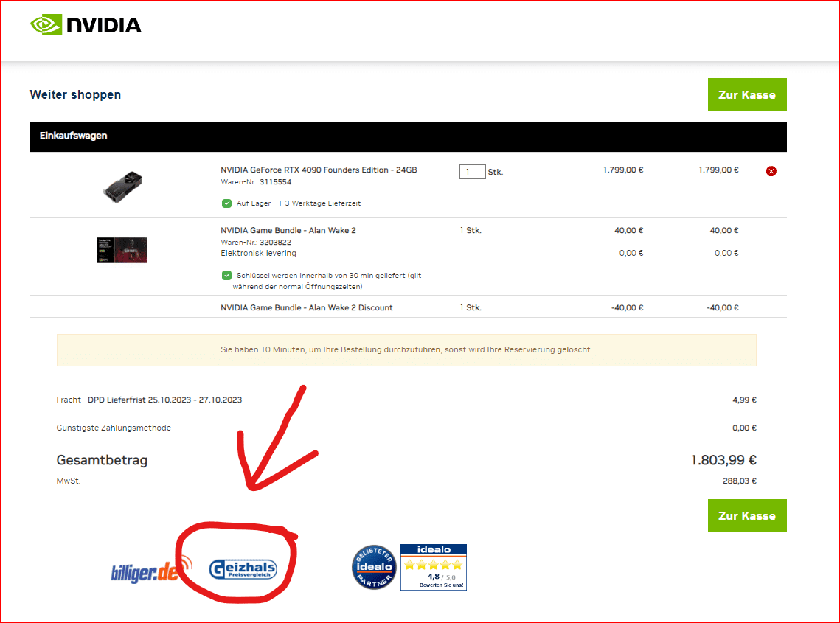
Task: Open the idealo star rating widget
Action: click(434, 567)
